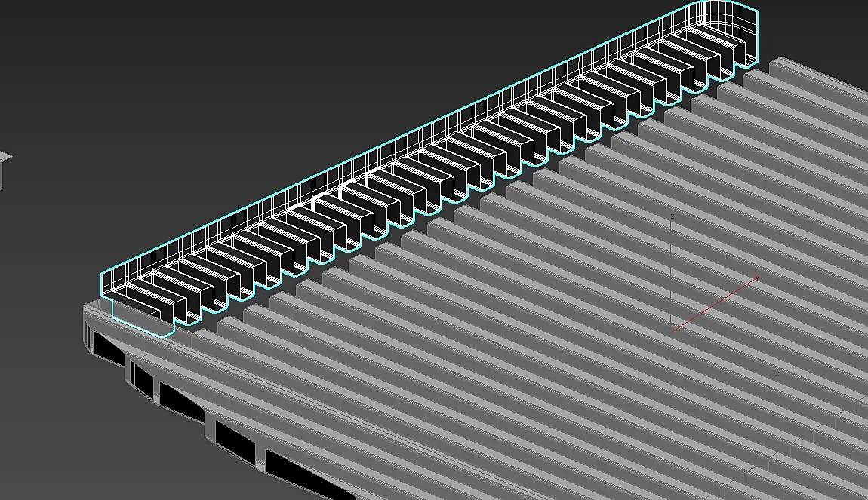Select the red Y-axis gizmo arrow
The height and width of the screenshot is (500, 868).
click(715, 303)
